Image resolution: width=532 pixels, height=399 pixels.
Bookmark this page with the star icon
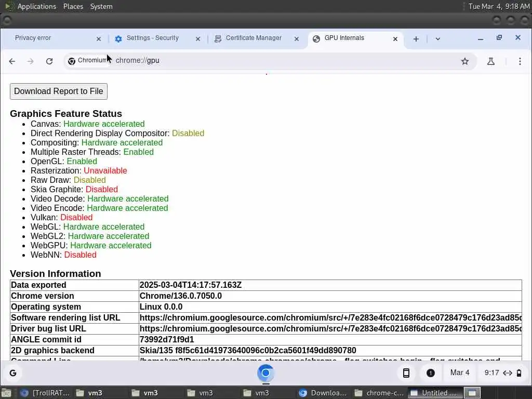[465, 61]
